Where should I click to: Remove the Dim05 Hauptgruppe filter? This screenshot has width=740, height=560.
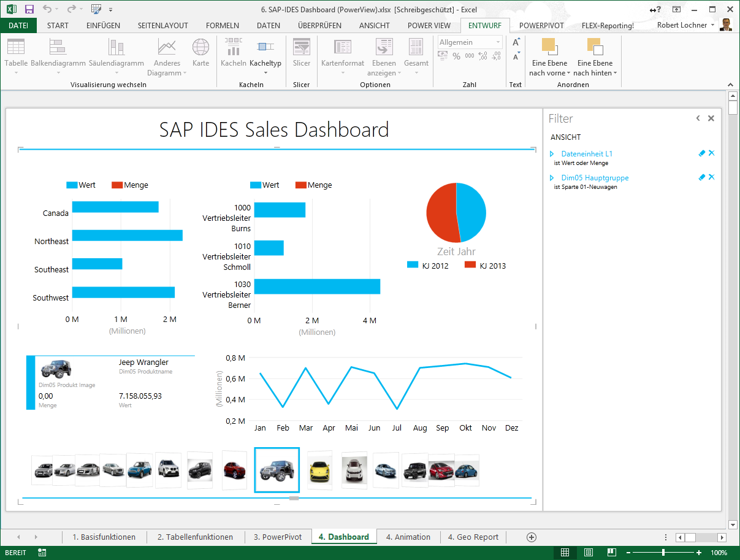tap(712, 177)
